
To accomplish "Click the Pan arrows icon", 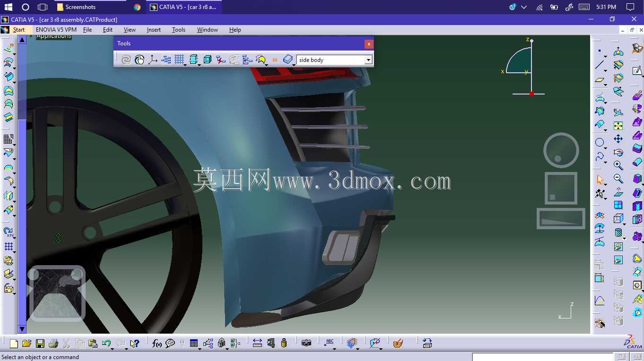I will click(618, 139).
